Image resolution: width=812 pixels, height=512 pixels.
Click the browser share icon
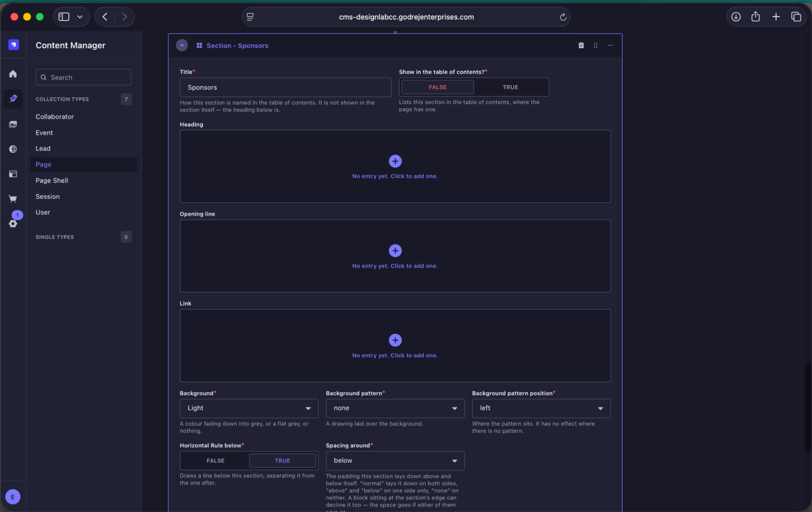[x=755, y=17]
